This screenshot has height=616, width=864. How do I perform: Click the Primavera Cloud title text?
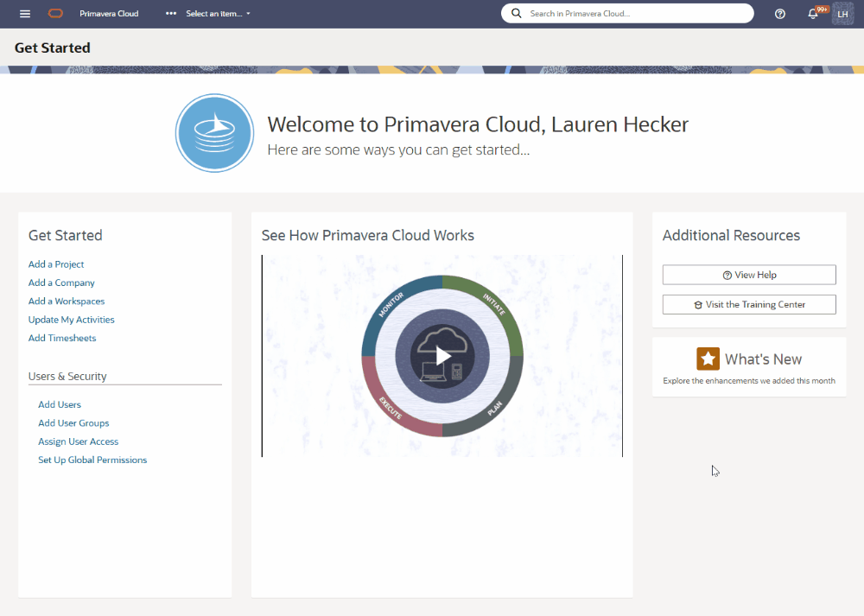click(109, 14)
